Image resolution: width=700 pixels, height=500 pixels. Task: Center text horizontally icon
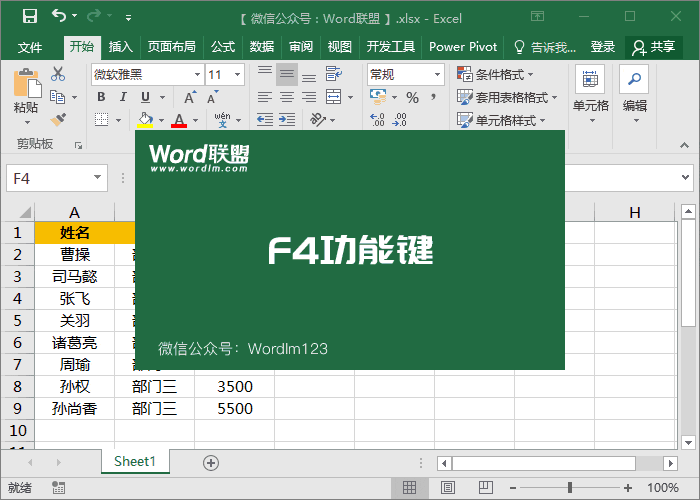coord(287,97)
